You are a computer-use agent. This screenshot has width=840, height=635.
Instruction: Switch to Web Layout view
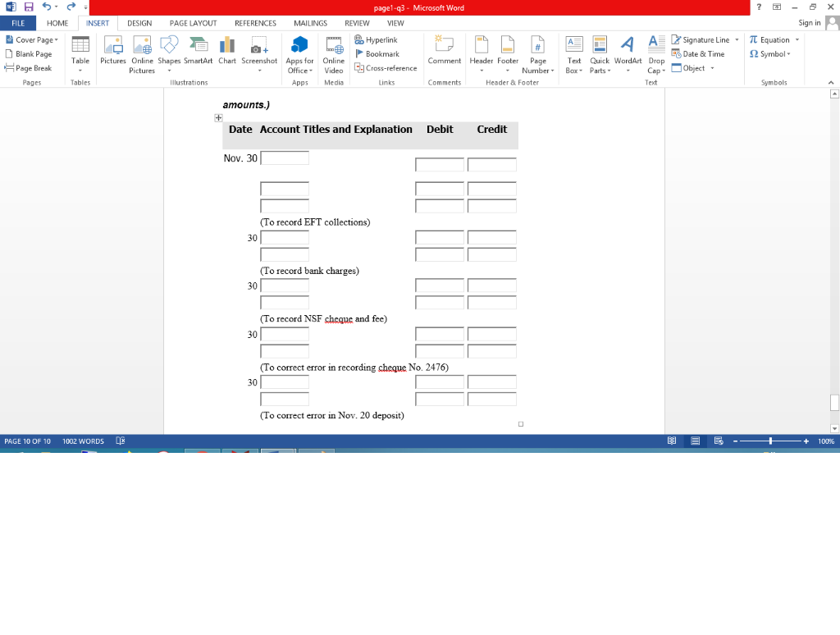[719, 441]
